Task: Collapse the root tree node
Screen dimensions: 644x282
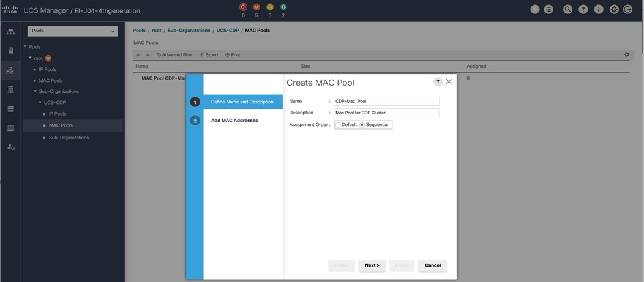Action: pos(30,58)
